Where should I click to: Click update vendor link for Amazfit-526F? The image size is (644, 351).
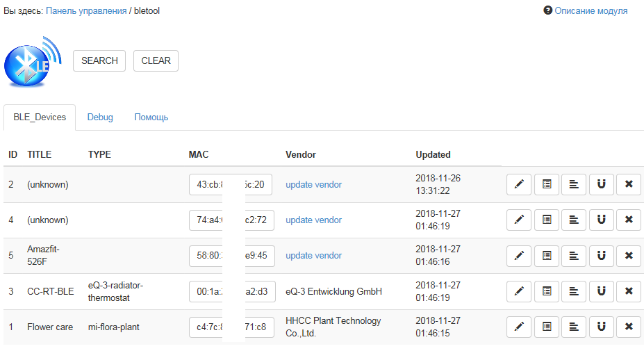click(x=314, y=255)
